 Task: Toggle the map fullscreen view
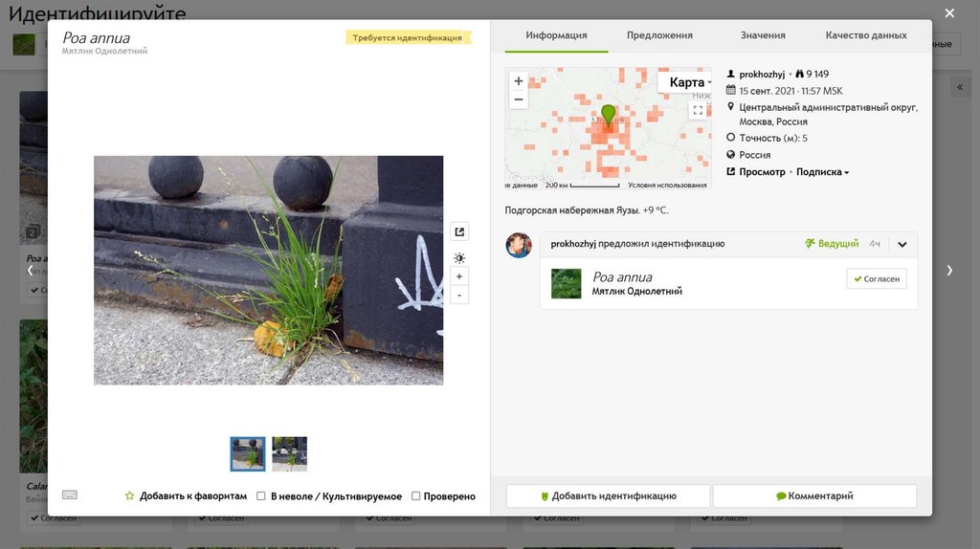698,111
